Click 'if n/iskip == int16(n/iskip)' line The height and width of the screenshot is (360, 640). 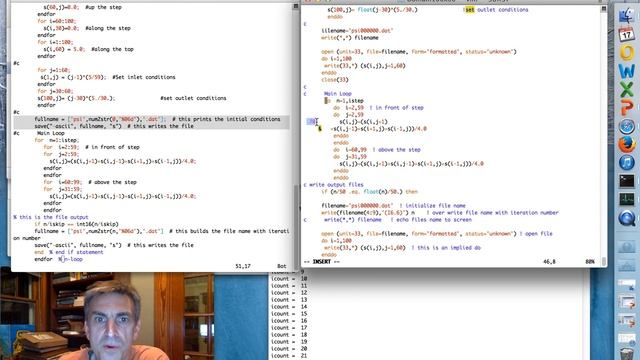(x=76, y=224)
